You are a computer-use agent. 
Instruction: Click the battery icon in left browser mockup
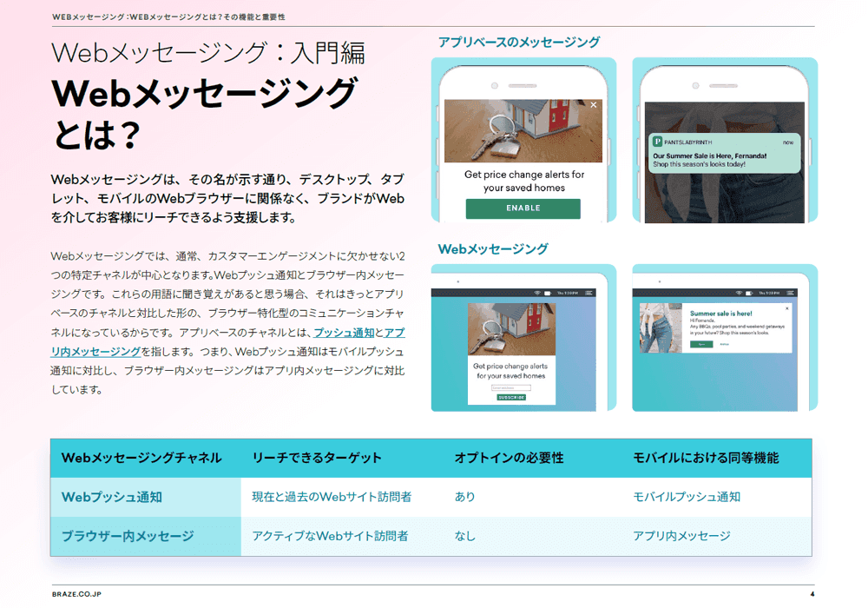click(548, 294)
